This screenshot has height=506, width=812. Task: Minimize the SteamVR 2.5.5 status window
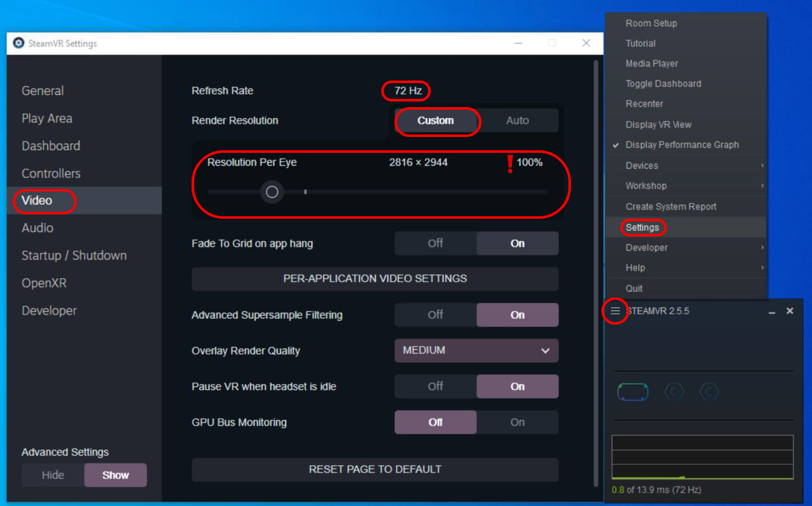pyautogui.click(x=772, y=312)
